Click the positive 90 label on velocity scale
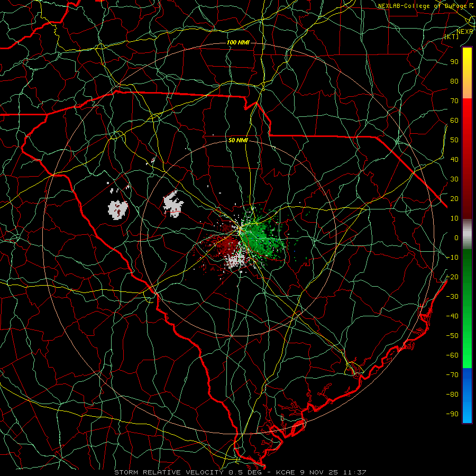The width and height of the screenshot is (476, 476). point(454,62)
